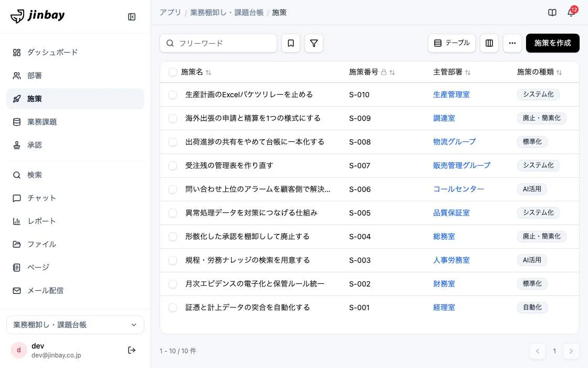Viewport: 588px width, 368px height.
Task: Open the 財務室 department link
Action: click(x=444, y=284)
